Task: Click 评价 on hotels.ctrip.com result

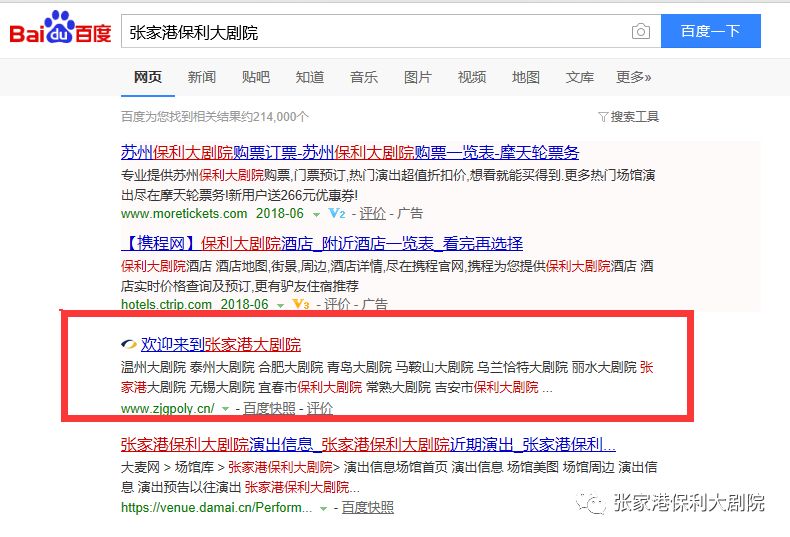Action: (x=337, y=304)
